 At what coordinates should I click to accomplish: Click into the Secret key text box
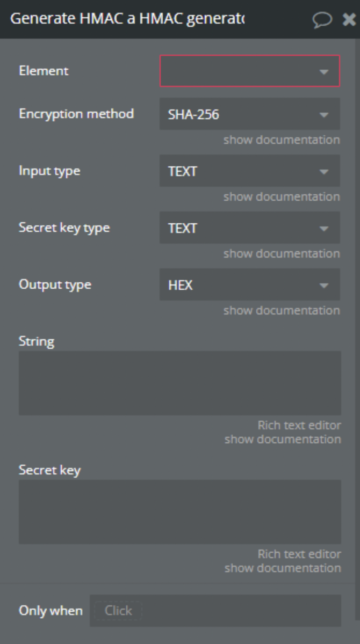[x=179, y=511]
